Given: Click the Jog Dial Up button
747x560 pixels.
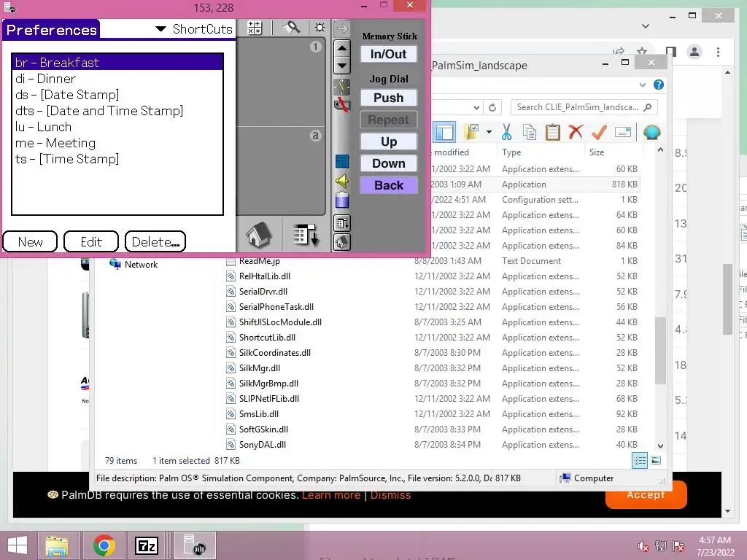Looking at the screenshot, I should (389, 141).
